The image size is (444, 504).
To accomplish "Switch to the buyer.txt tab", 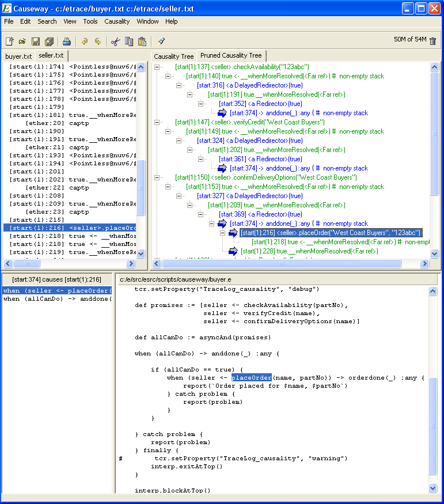I will click(18, 56).
